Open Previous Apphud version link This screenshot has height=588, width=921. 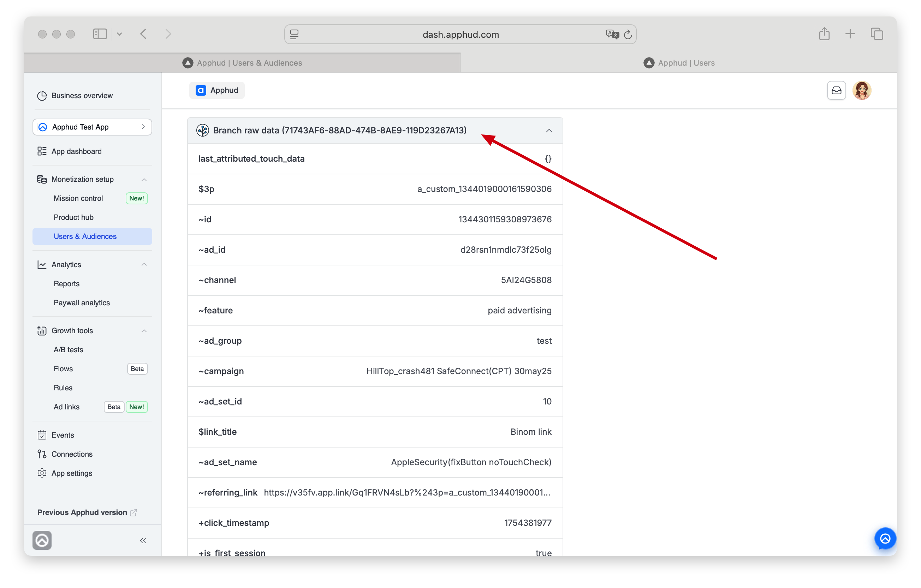click(87, 512)
